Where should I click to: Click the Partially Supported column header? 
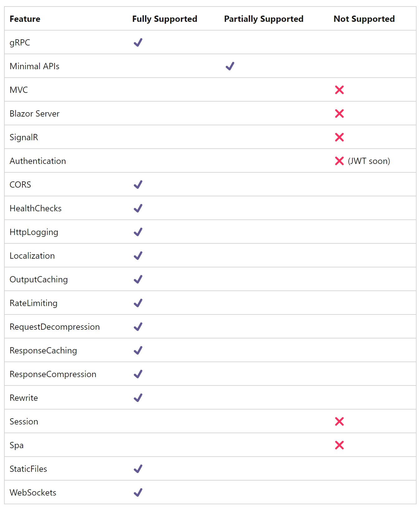click(263, 19)
